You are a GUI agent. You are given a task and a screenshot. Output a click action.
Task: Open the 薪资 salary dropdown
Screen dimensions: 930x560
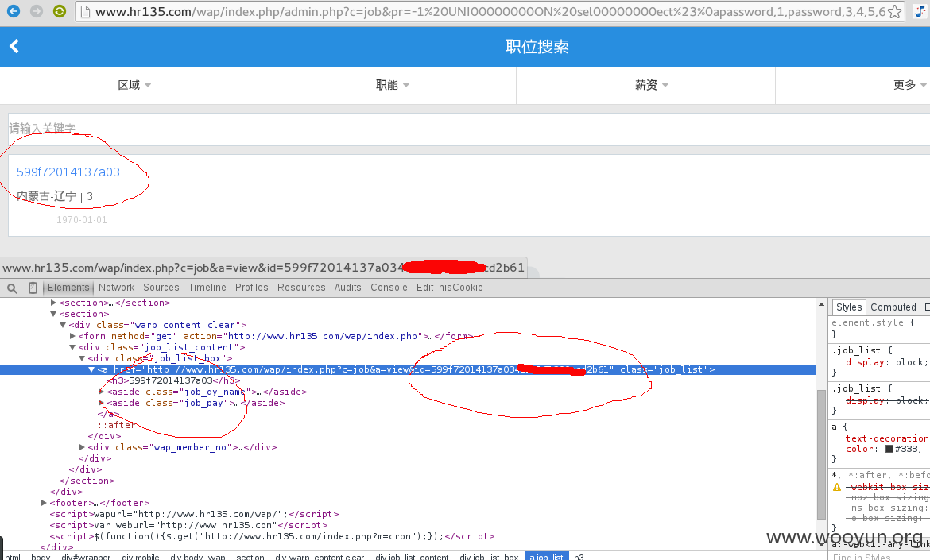pos(651,85)
